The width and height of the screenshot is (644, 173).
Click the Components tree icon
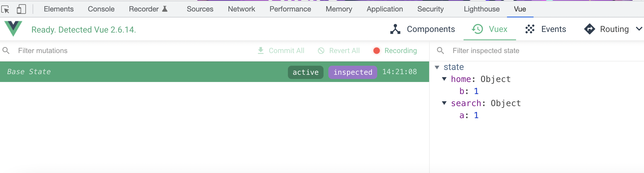(x=395, y=29)
